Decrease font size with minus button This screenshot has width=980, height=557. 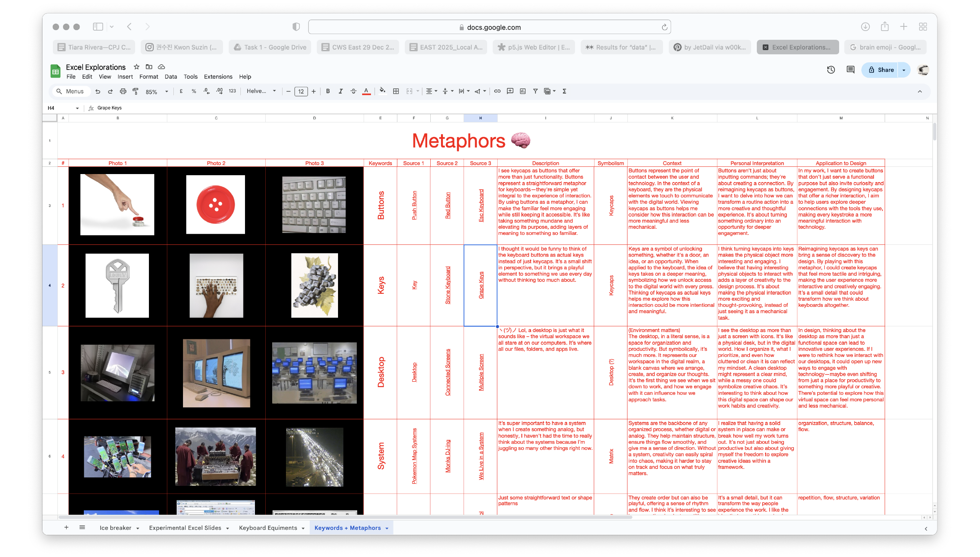pyautogui.click(x=288, y=91)
